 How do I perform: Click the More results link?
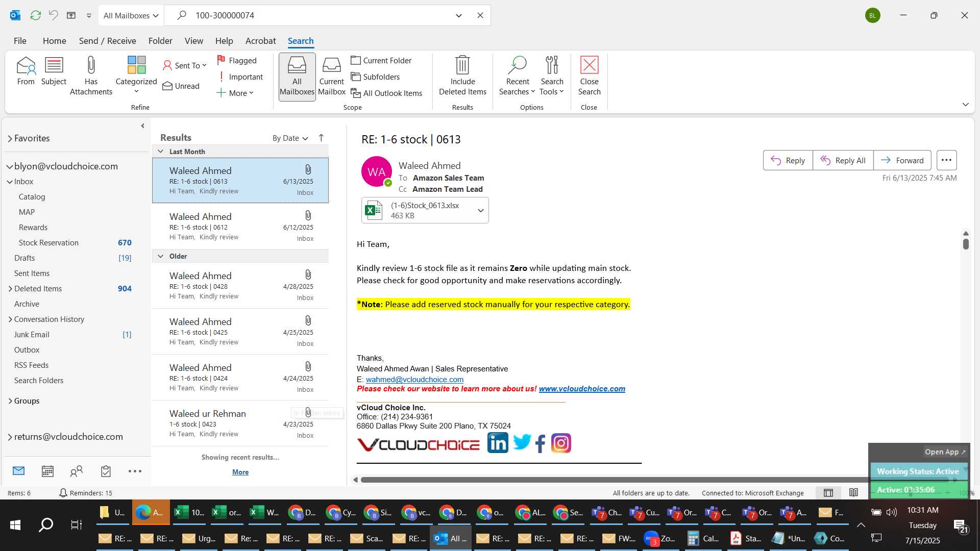240,472
